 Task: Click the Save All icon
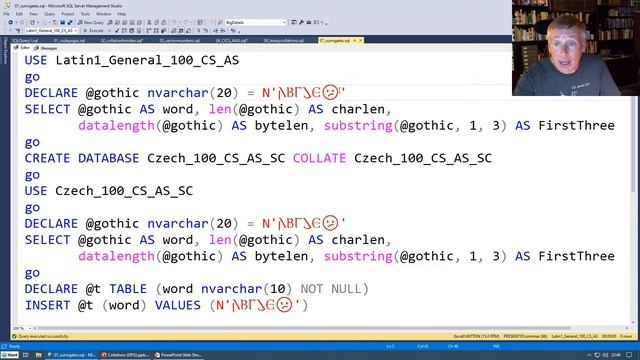point(70,22)
